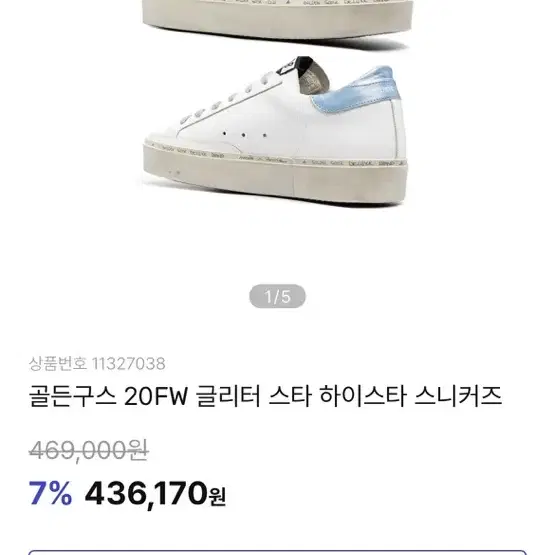Tap the outlined button at the bottom edge
This screenshot has width=555, height=555.
tap(278, 552)
